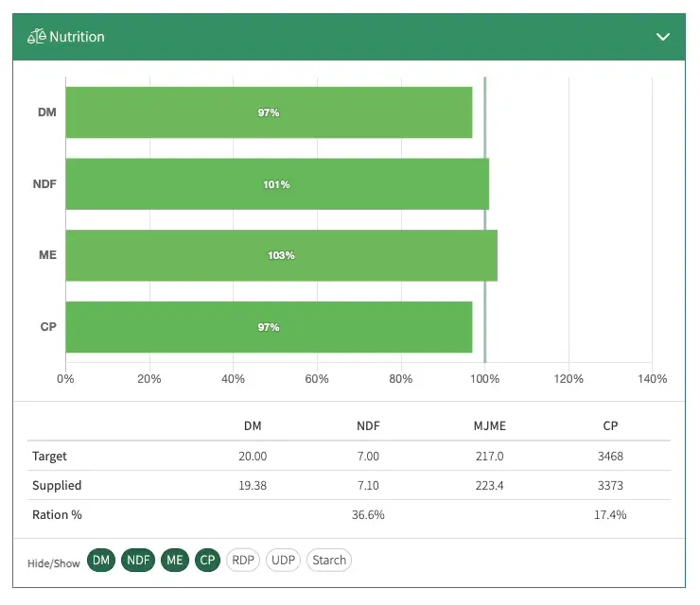
Task: Click supplied NDF value 7.10
Action: pyautogui.click(x=368, y=486)
